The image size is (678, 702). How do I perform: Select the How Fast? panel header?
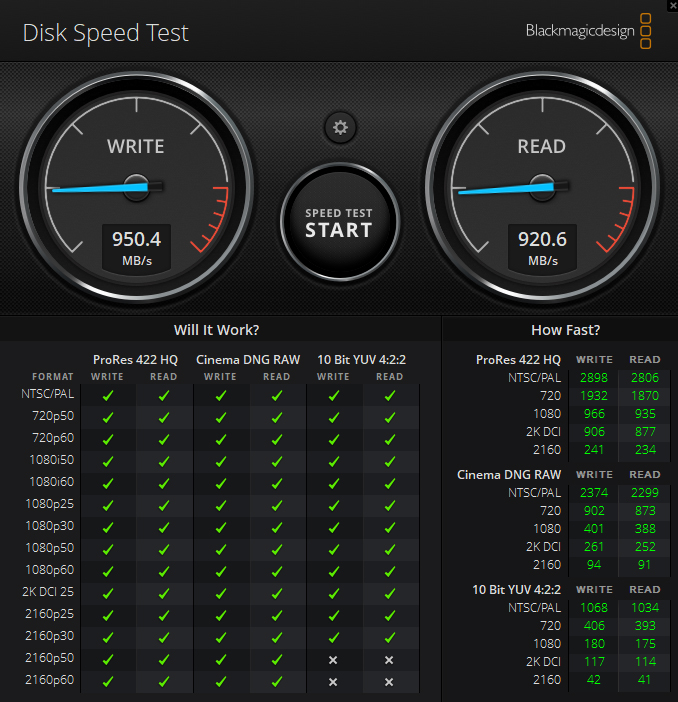pos(565,330)
